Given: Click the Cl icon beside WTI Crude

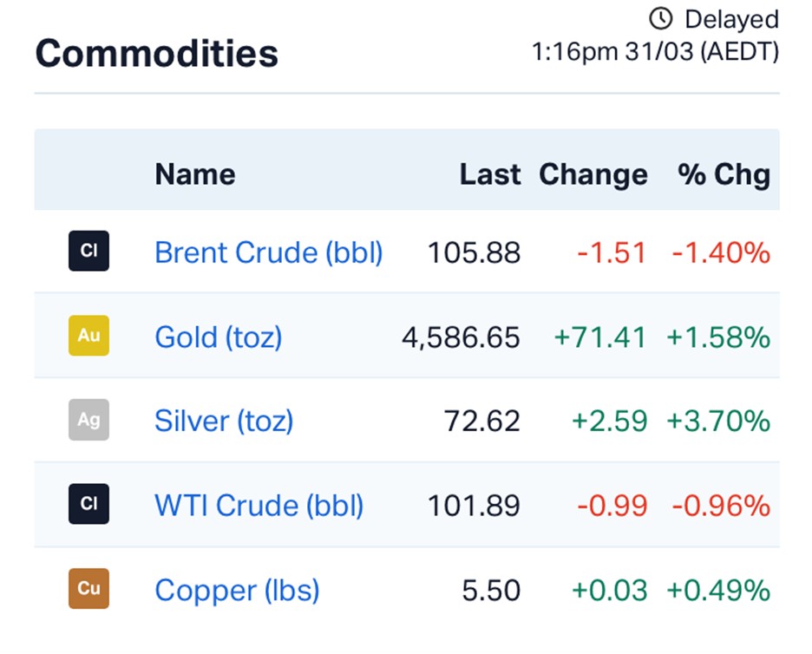Looking at the screenshot, I should coord(88,504).
